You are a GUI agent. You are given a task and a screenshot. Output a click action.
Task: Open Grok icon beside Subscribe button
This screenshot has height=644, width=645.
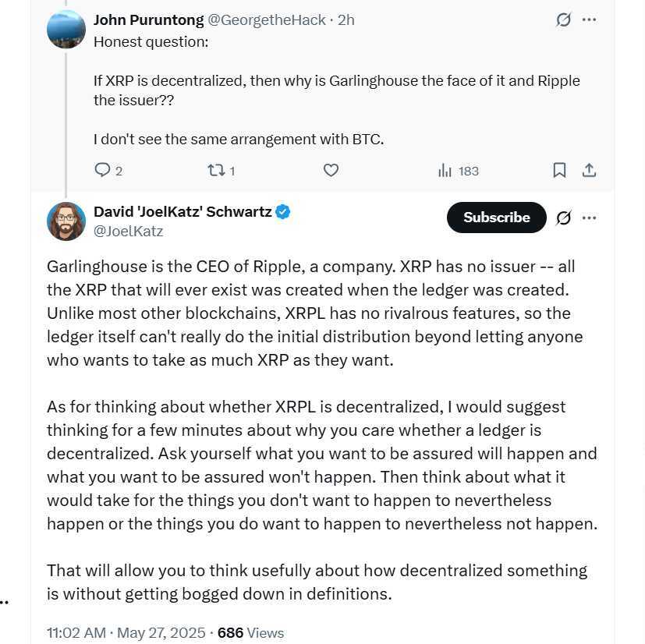(x=563, y=218)
